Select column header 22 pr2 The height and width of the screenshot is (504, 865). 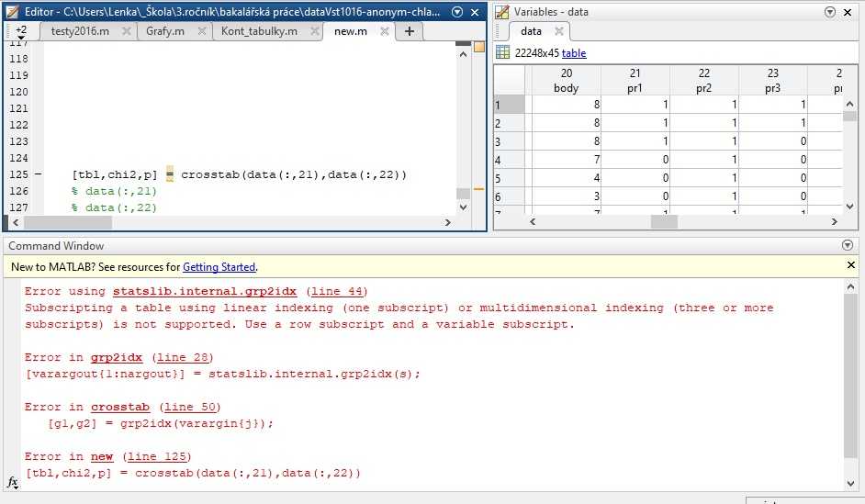[704, 81]
